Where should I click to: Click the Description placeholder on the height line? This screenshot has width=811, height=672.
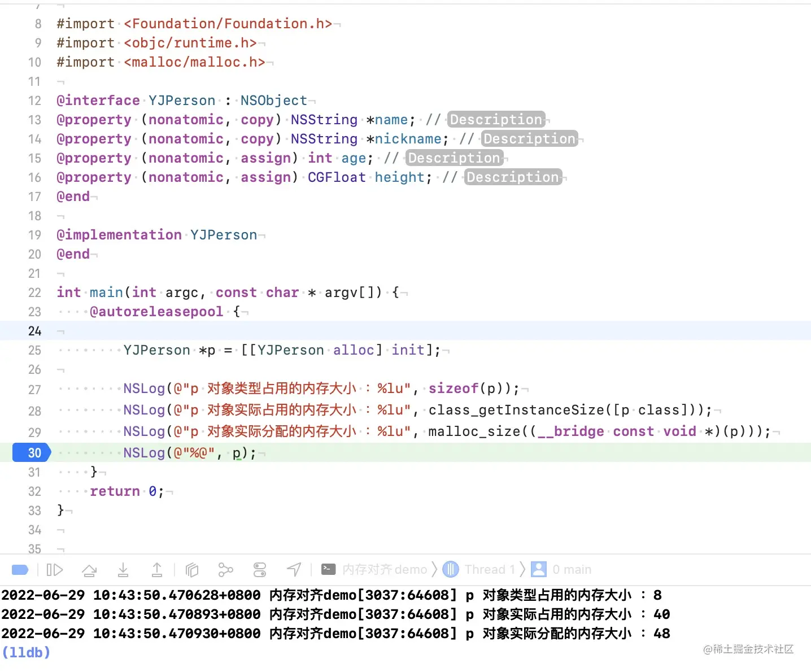coord(513,177)
